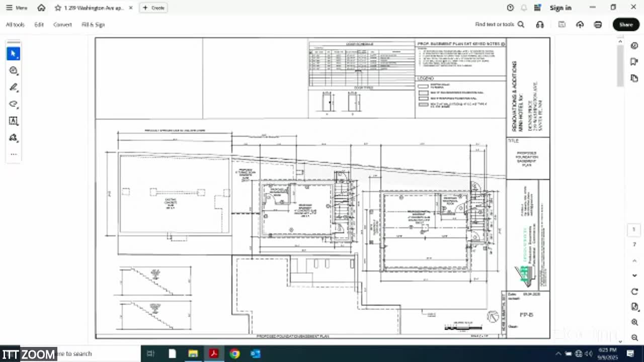Click the Sign in link
Viewport: 644px width, 362px height.
click(560, 8)
